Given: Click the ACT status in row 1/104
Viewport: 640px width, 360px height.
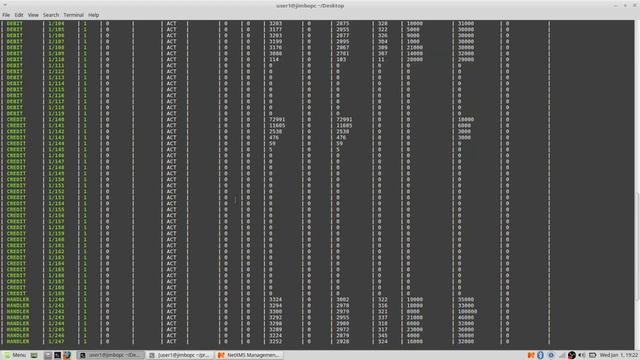Looking at the screenshot, I should [x=171, y=23].
